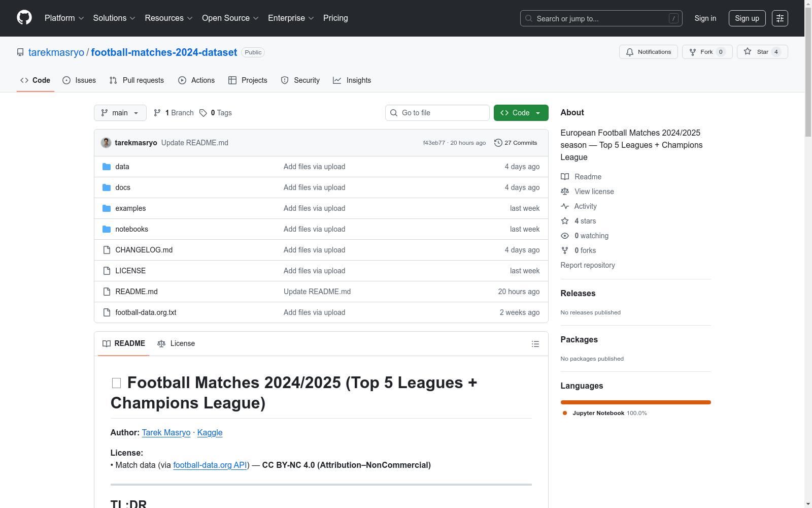The image size is (812, 508).
Task: Click the tags icon showing 0 Tags
Action: 203,113
